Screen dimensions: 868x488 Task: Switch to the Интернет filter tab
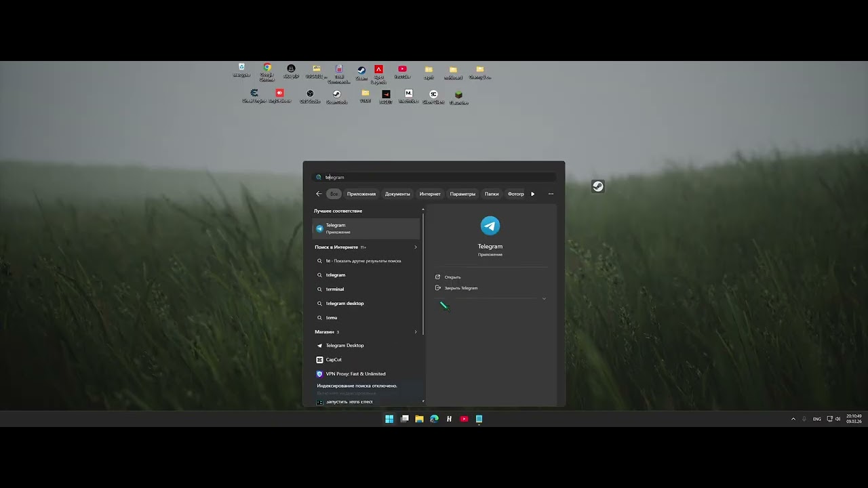[430, 194]
